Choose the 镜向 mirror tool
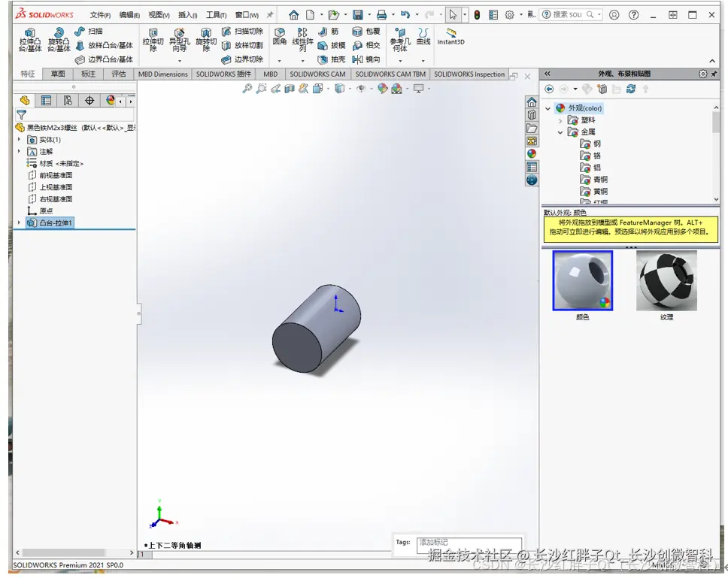728x578 pixels. pos(366,59)
